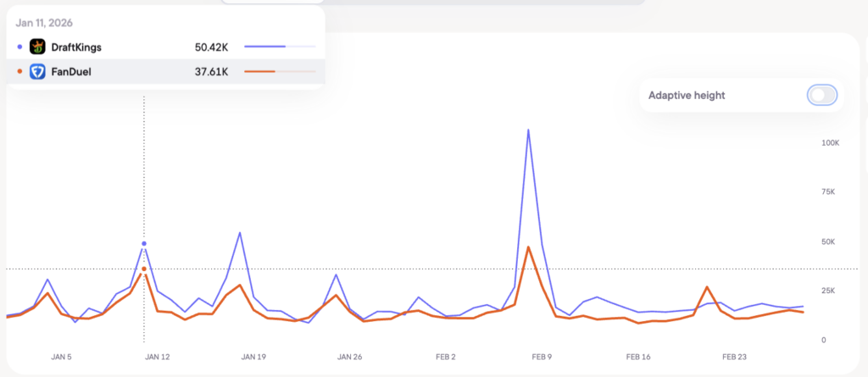This screenshot has width=868, height=377.
Task: Click the purple data point on Jan 11
Action: point(144,243)
